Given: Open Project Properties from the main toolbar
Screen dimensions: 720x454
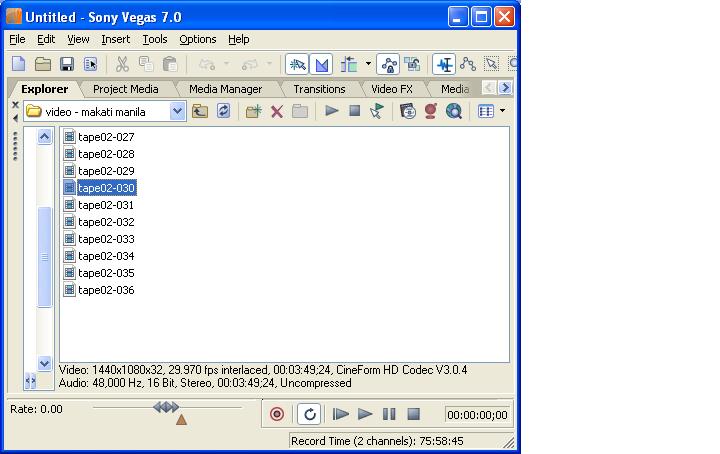Looking at the screenshot, I should 90,64.
